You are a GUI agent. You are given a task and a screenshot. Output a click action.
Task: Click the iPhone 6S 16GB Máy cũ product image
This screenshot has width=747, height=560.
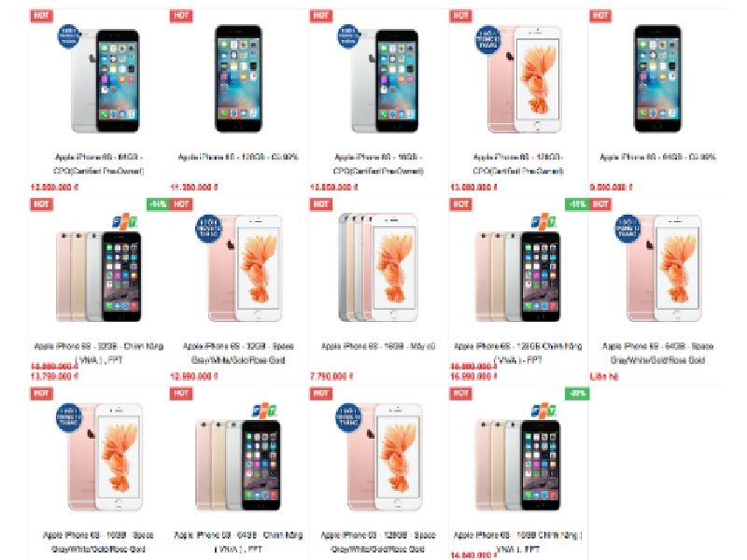click(x=378, y=268)
